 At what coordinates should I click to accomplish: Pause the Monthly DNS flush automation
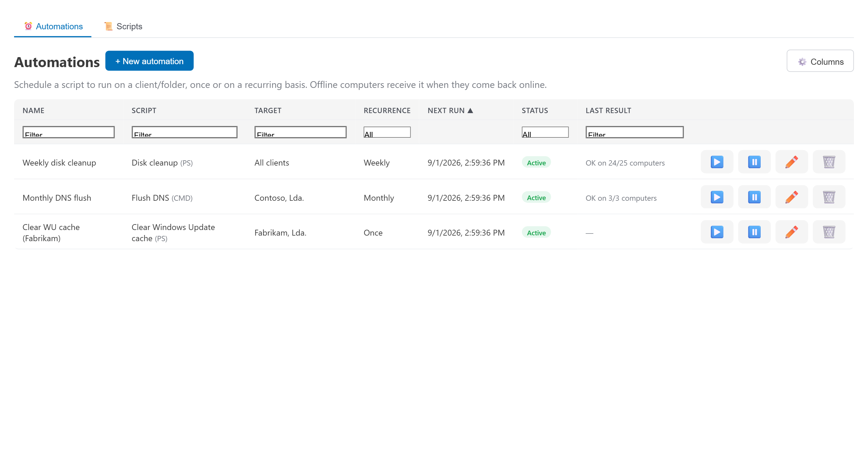point(754,197)
